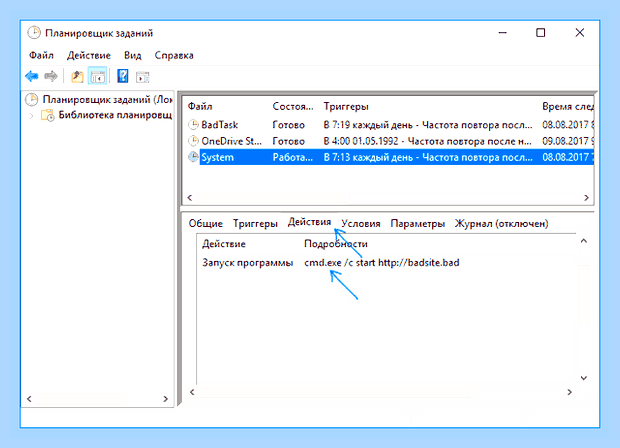The height and width of the screenshot is (448, 620).
Task: Expand the Библиотека планировщика tree node
Action: tap(32, 115)
